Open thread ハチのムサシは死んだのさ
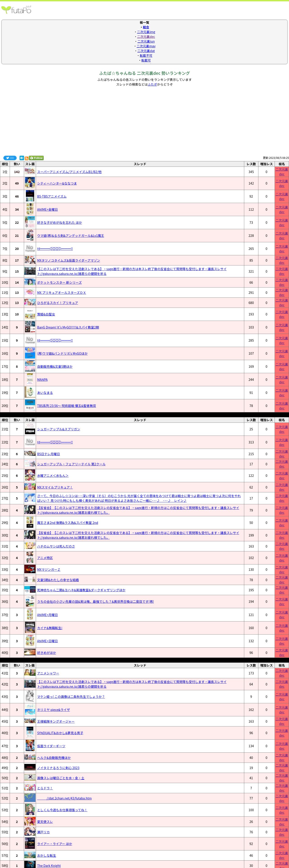Screen dimensions: 289x868 click(56, 546)
